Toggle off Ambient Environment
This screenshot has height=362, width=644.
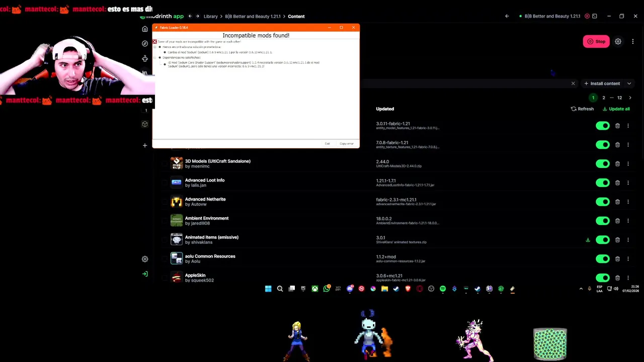point(602,221)
